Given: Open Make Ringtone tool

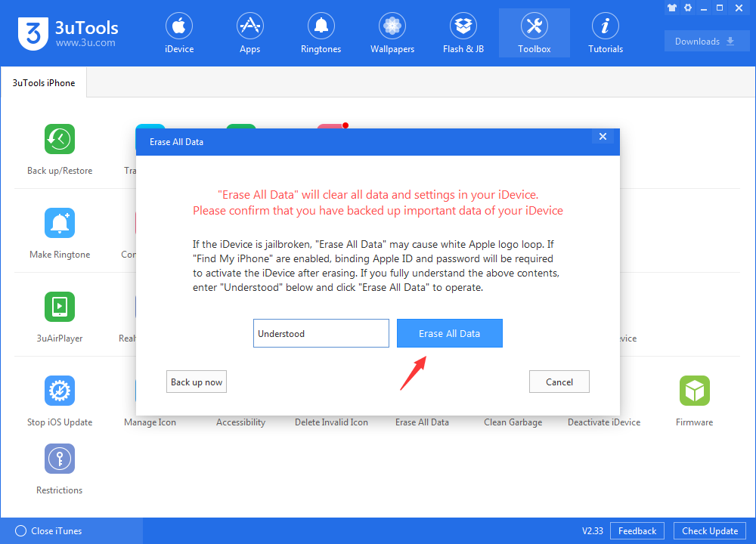Looking at the screenshot, I should (x=60, y=233).
